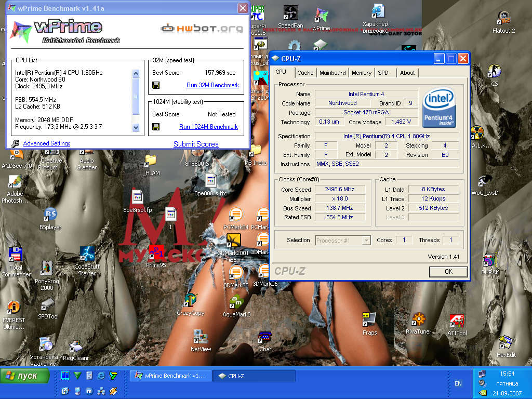This screenshot has width=532, height=399.
Task: Switch to the Mainboard tab
Action: (332, 73)
